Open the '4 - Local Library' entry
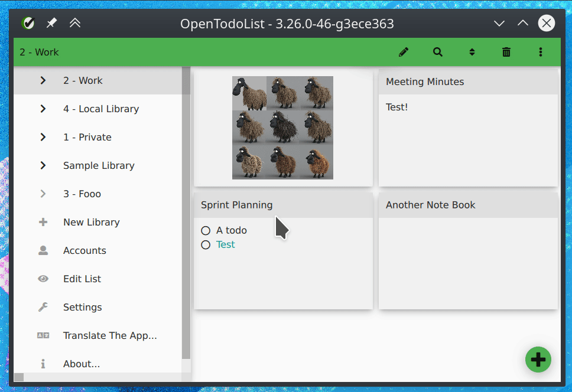The height and width of the screenshot is (392, 572). coord(97,109)
